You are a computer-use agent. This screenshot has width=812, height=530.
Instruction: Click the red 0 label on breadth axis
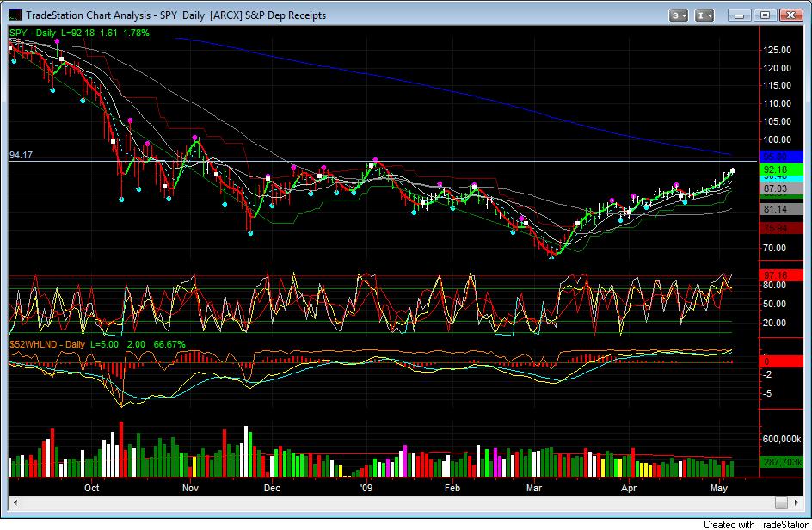click(x=781, y=361)
